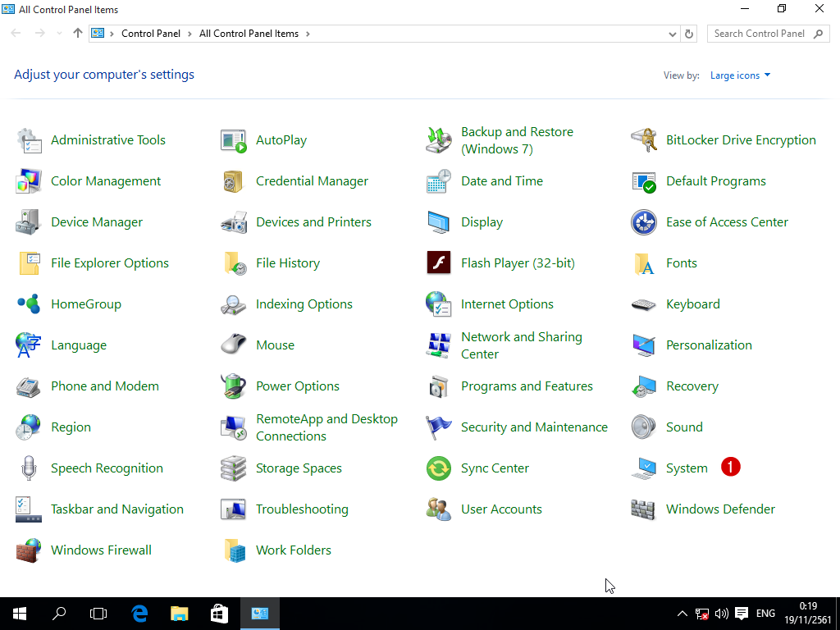
Task: Open RemoteApp and Desktop Connections link
Action: [326, 427]
